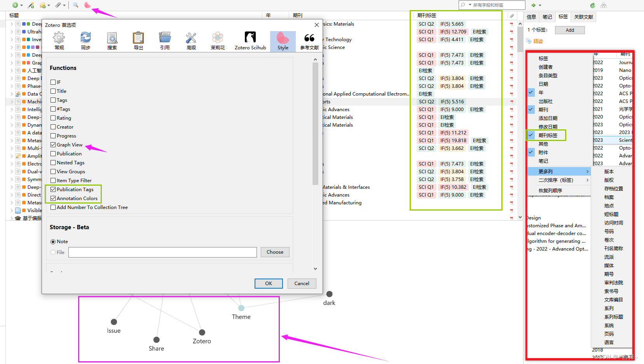This screenshot has height=364, width=644.
Task: Expand the Phase- item row
Action: point(12,86)
